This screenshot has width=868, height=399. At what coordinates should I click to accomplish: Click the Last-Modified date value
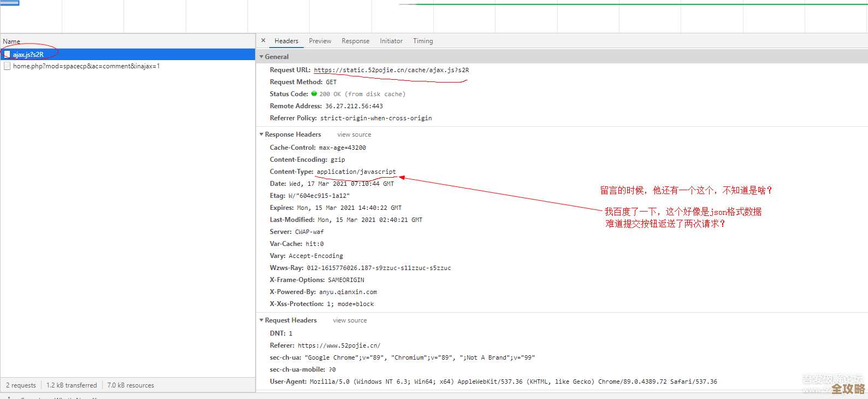[x=370, y=220]
